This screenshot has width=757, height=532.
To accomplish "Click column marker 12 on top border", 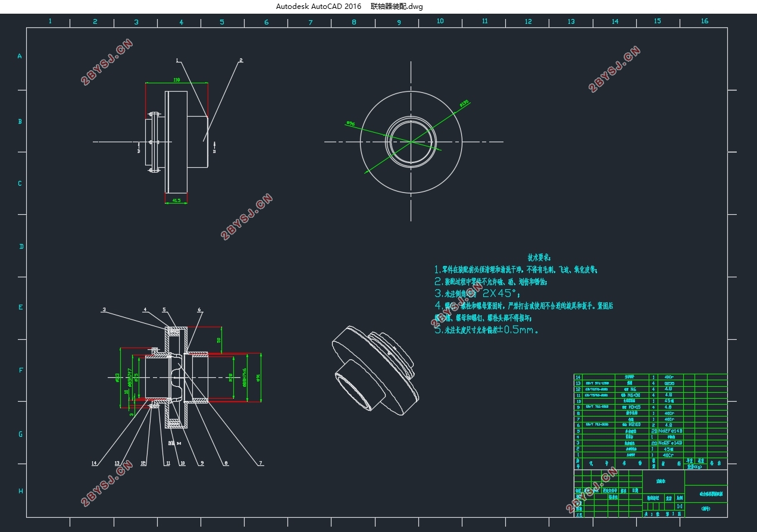I will [528, 21].
